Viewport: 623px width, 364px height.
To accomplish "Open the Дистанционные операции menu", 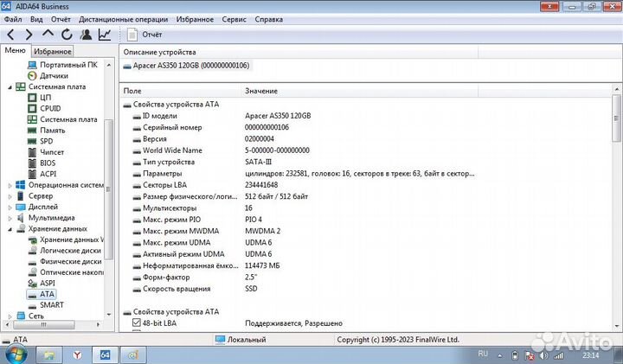I will pyautogui.click(x=123, y=19).
